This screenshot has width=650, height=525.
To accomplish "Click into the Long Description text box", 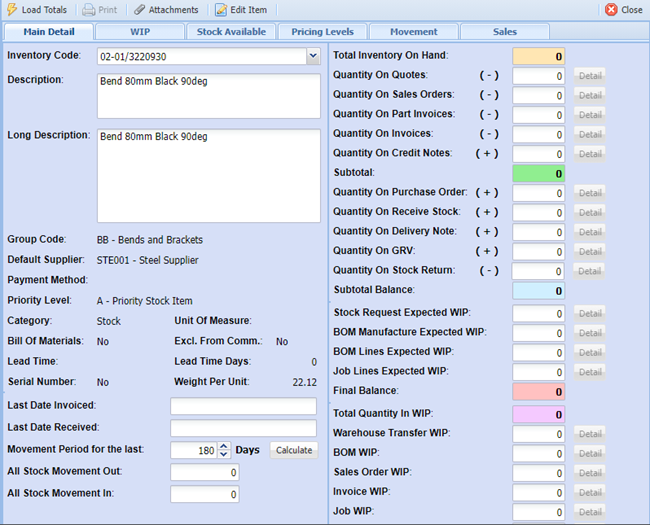I will point(209,175).
